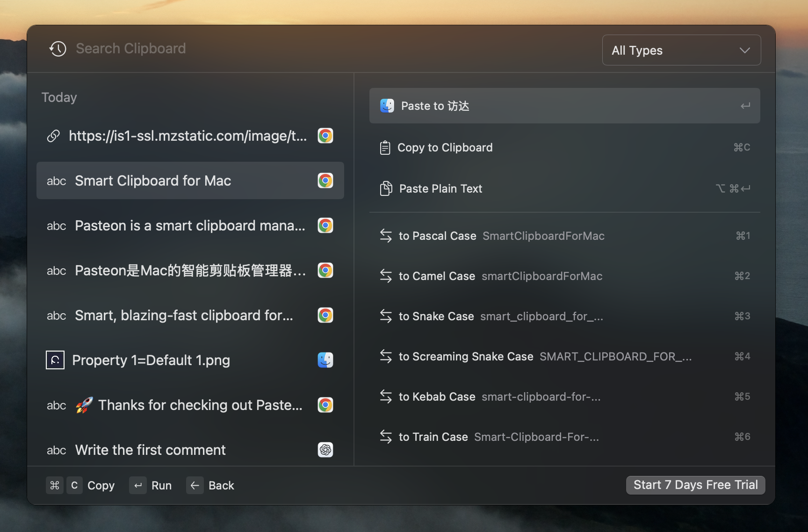This screenshot has height=532, width=808.
Task: Choose Paste Plain Text action
Action: [565, 188]
